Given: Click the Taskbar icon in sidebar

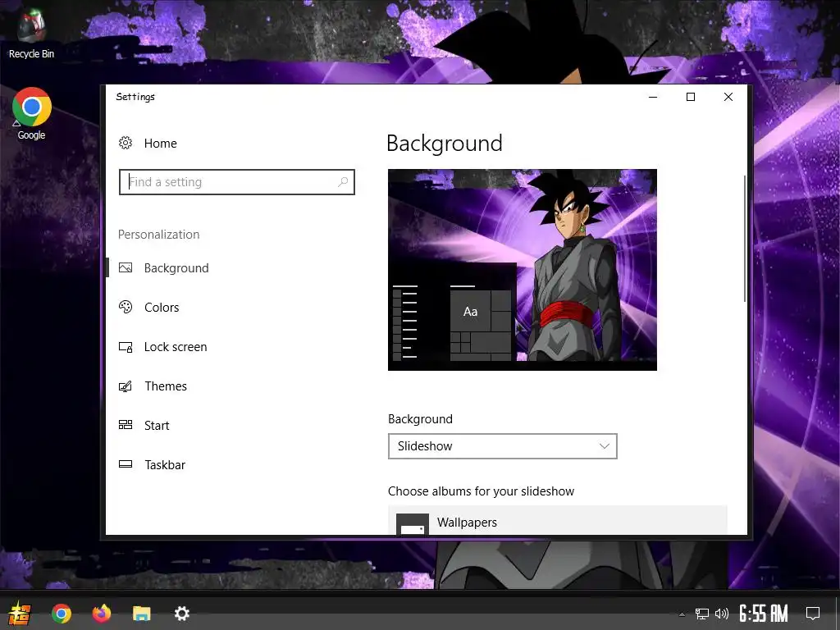Looking at the screenshot, I should (126, 464).
